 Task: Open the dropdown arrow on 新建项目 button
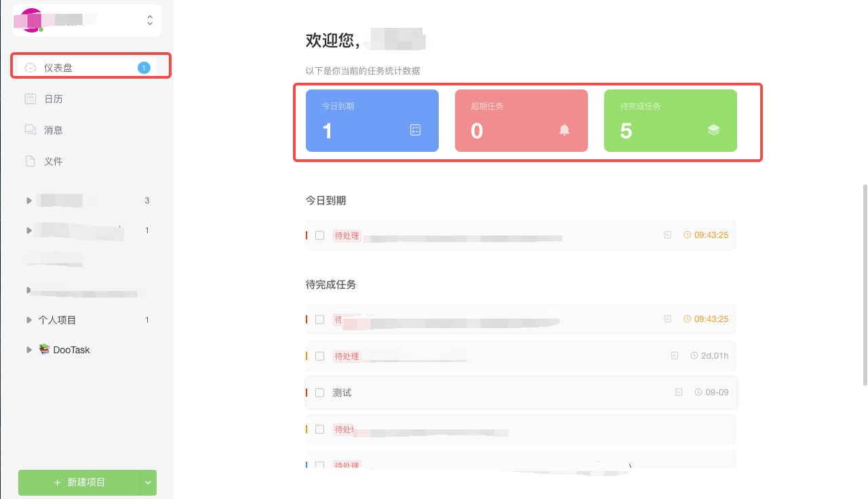point(147,483)
